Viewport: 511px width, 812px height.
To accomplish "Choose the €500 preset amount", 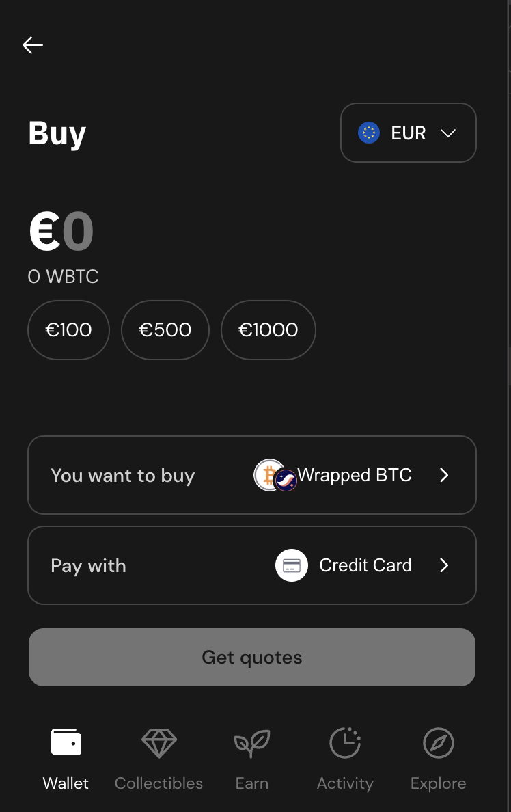I will pyautogui.click(x=165, y=330).
